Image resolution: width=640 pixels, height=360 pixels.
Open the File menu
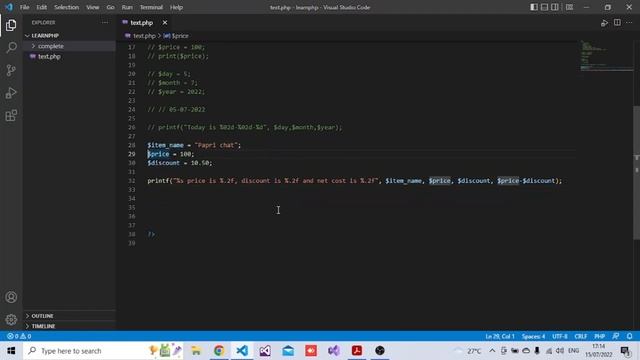pyautogui.click(x=24, y=7)
